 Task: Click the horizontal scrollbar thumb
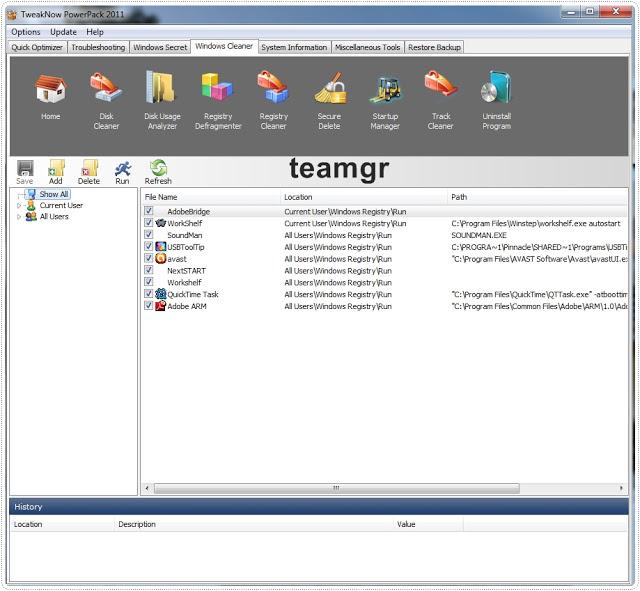pyautogui.click(x=337, y=488)
